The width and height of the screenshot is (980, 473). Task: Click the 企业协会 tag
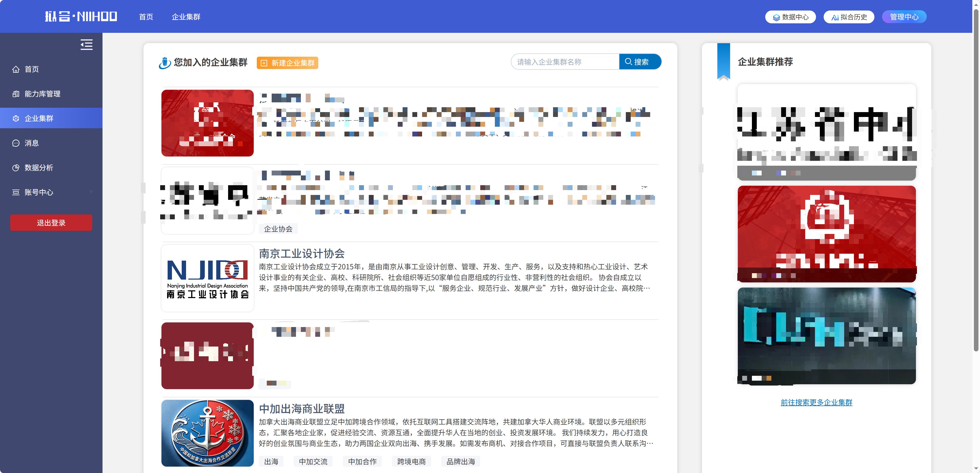(278, 229)
